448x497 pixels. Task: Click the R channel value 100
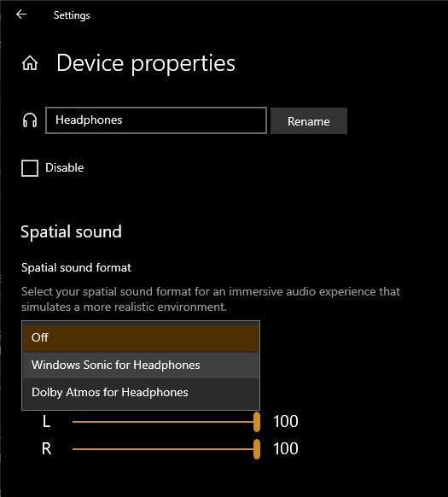pyautogui.click(x=286, y=449)
